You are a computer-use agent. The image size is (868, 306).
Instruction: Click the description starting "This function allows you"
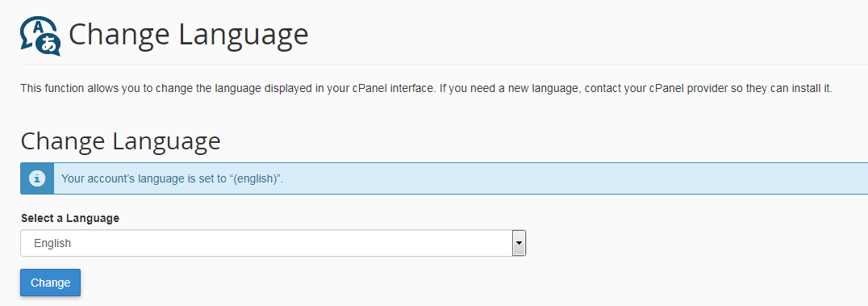[426, 89]
